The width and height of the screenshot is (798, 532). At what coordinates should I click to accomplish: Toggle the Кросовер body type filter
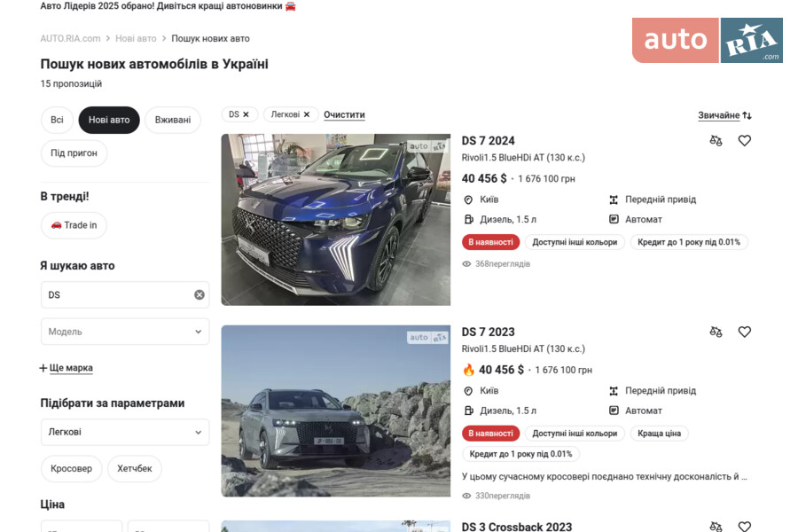(x=71, y=468)
